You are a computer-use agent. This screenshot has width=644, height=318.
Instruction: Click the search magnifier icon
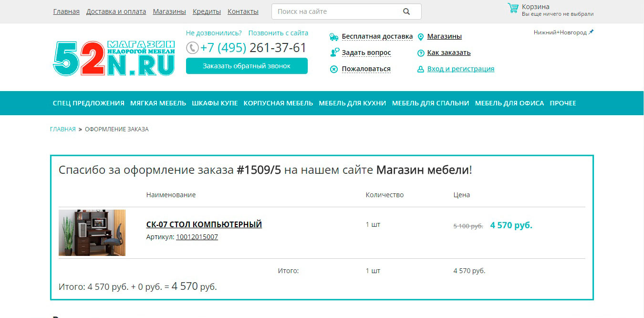click(406, 11)
